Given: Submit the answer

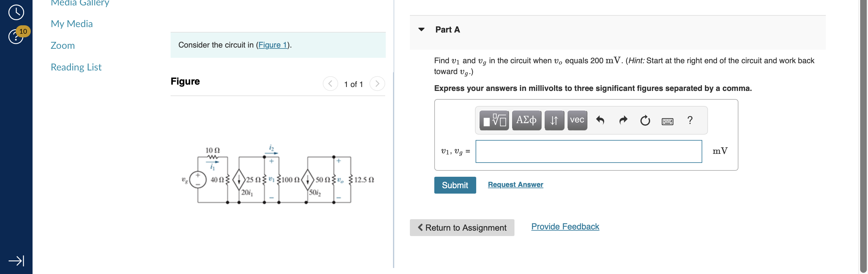Looking at the screenshot, I should tap(455, 185).
